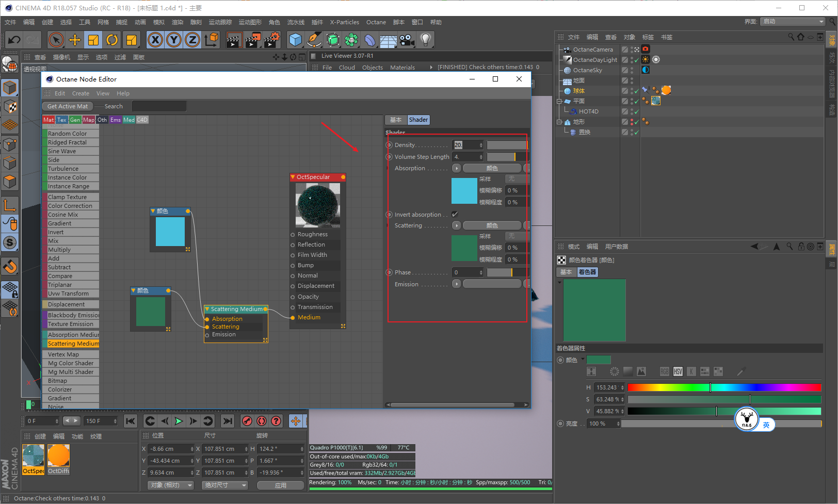Switch to the 基本 tab in Node Editor
Image resolution: width=838 pixels, height=504 pixels.
(x=396, y=120)
